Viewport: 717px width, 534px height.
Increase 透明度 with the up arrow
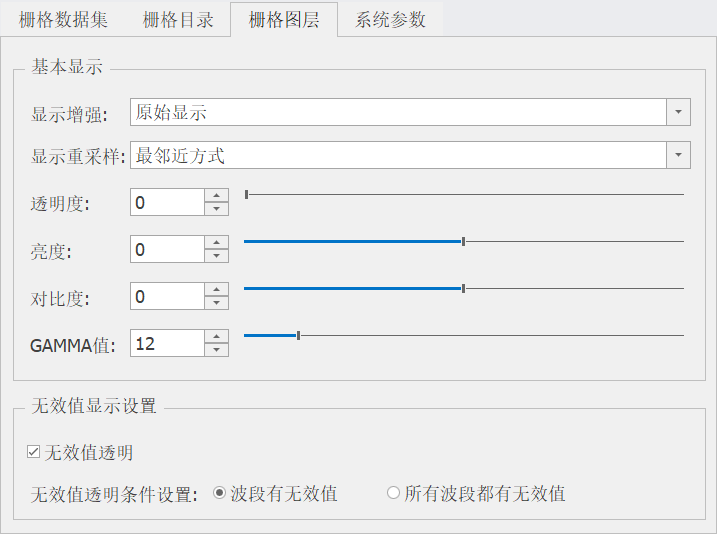click(217, 196)
